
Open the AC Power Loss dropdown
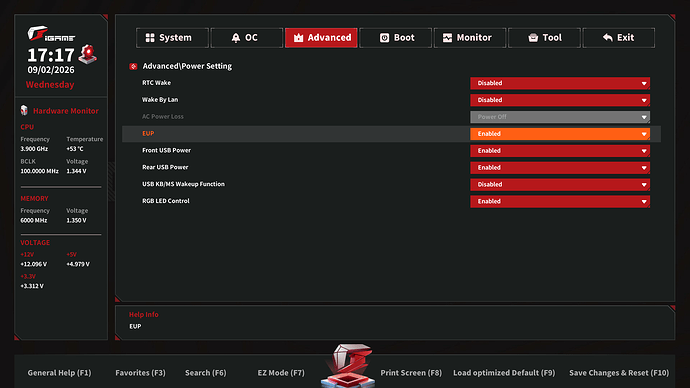(x=560, y=117)
